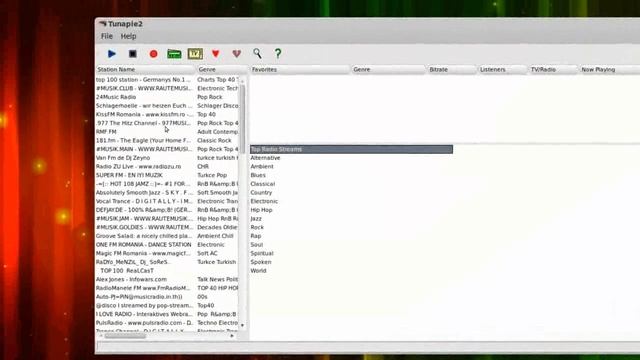
Task: Click the Genre header in the favorites table
Action: (x=388, y=69)
